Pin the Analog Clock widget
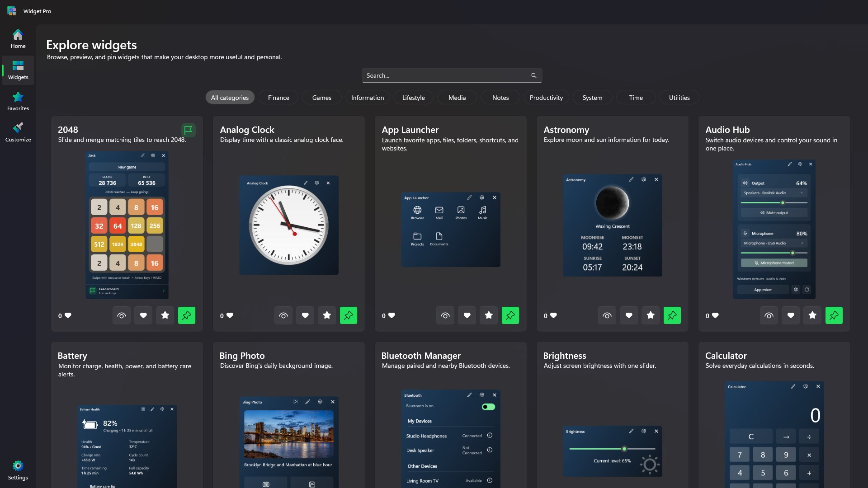Image resolution: width=868 pixels, height=488 pixels. click(349, 315)
